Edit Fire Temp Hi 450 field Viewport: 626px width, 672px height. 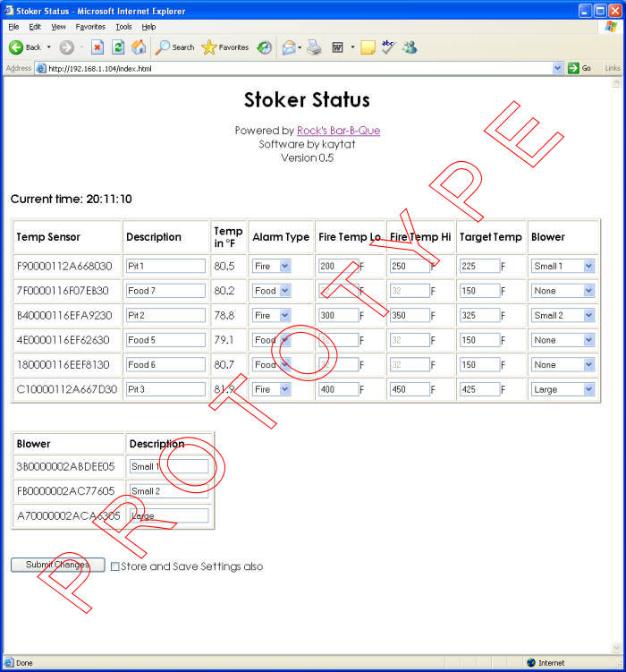coord(410,389)
